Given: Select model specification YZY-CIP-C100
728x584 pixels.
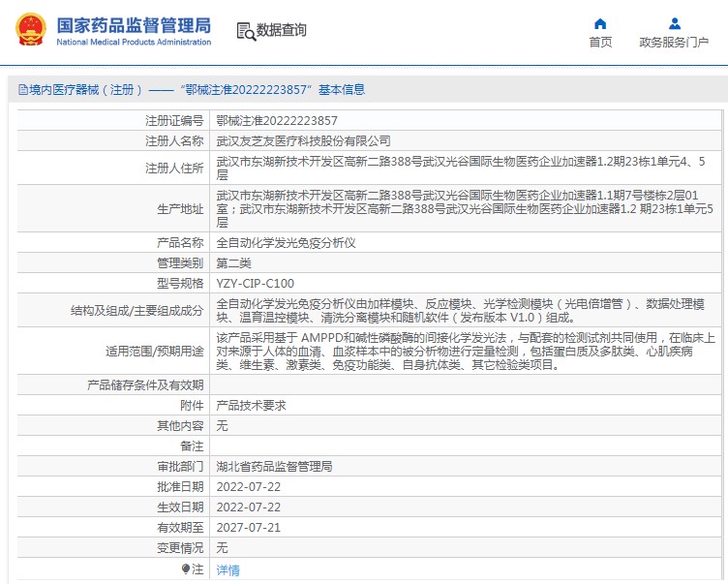Looking at the screenshot, I should [255, 283].
